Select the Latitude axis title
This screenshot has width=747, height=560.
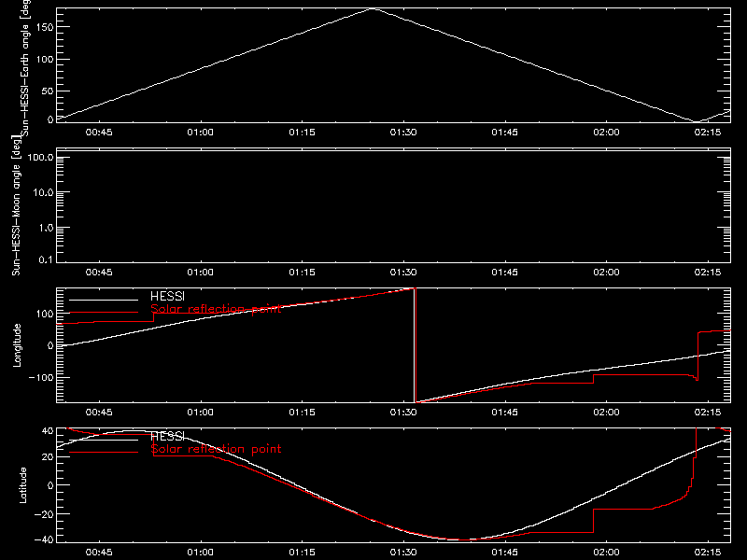(22, 485)
